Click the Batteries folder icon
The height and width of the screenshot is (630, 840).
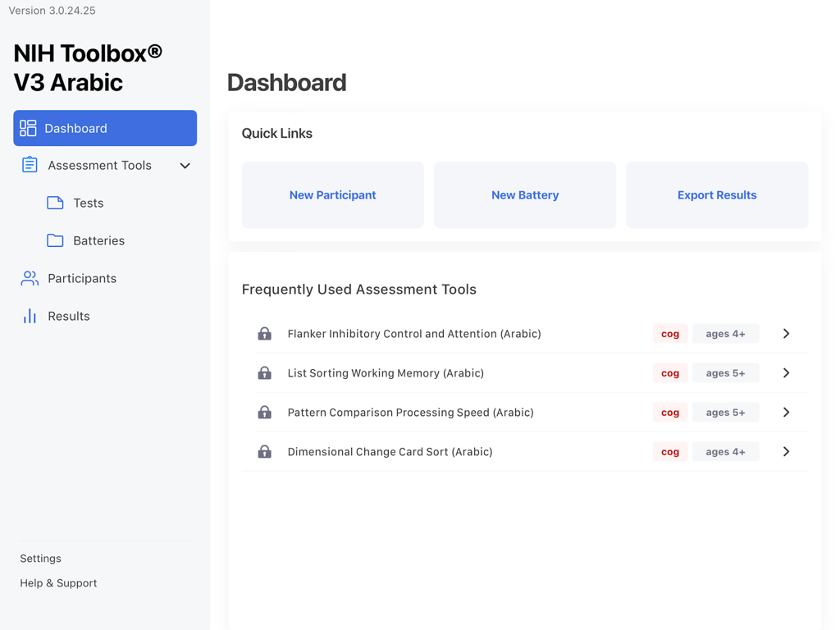pyautogui.click(x=54, y=240)
